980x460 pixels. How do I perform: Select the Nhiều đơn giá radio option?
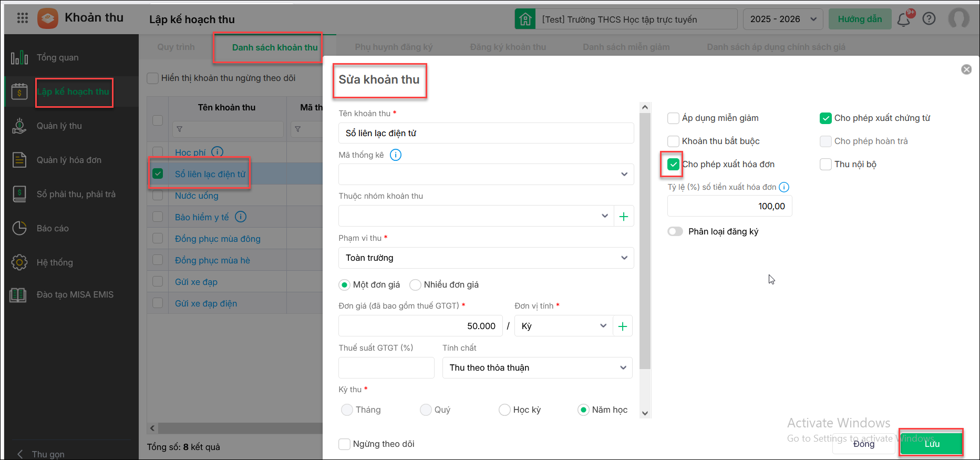coord(416,285)
